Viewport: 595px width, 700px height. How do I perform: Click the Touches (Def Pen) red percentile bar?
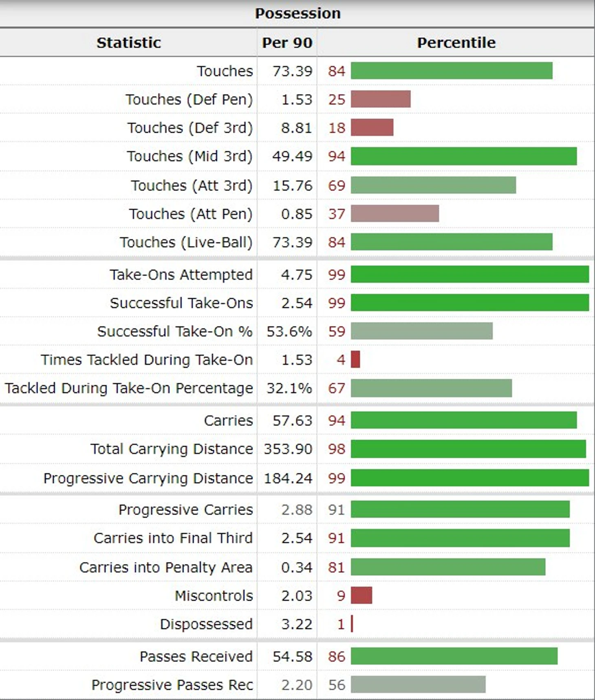pyautogui.click(x=381, y=99)
